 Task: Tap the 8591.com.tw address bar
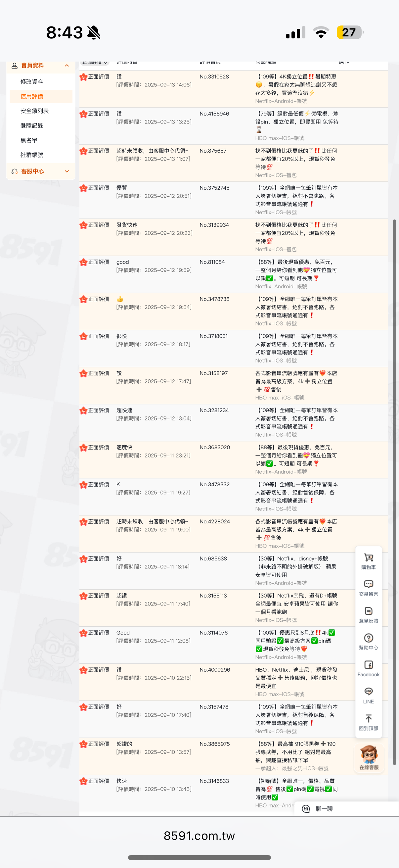[x=199, y=836]
